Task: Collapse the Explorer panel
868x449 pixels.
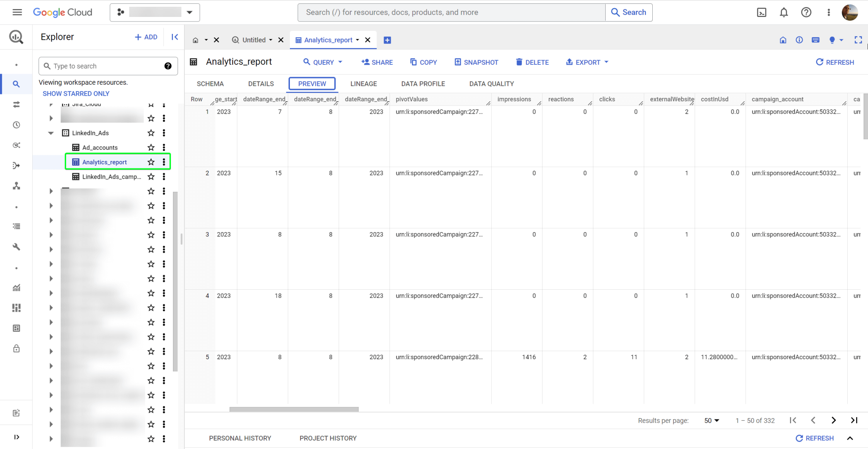Action: point(175,37)
